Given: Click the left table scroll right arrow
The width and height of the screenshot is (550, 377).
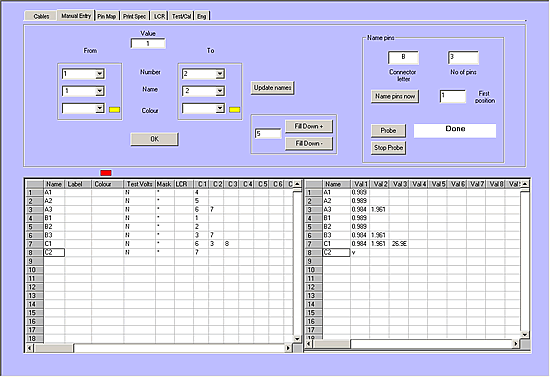Looking at the screenshot, I should click(288, 348).
